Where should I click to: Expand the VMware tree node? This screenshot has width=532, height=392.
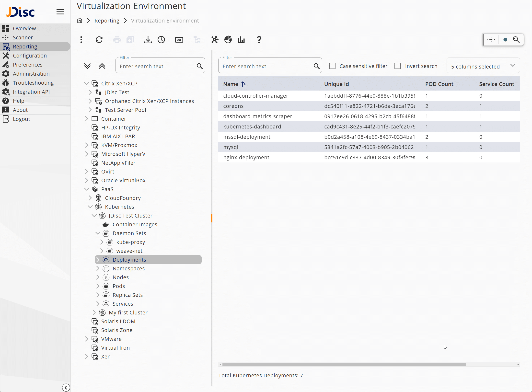(x=86, y=339)
